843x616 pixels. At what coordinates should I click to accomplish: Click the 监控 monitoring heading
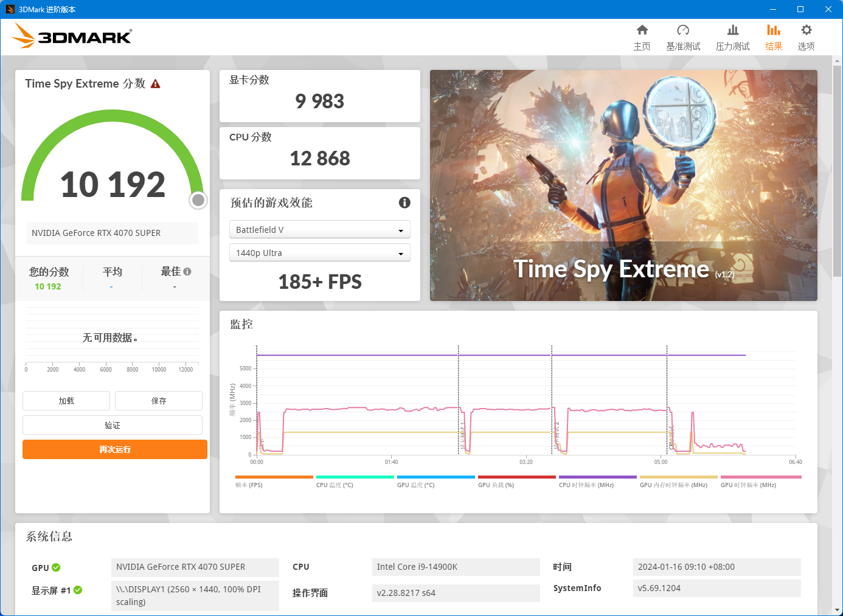tap(241, 324)
